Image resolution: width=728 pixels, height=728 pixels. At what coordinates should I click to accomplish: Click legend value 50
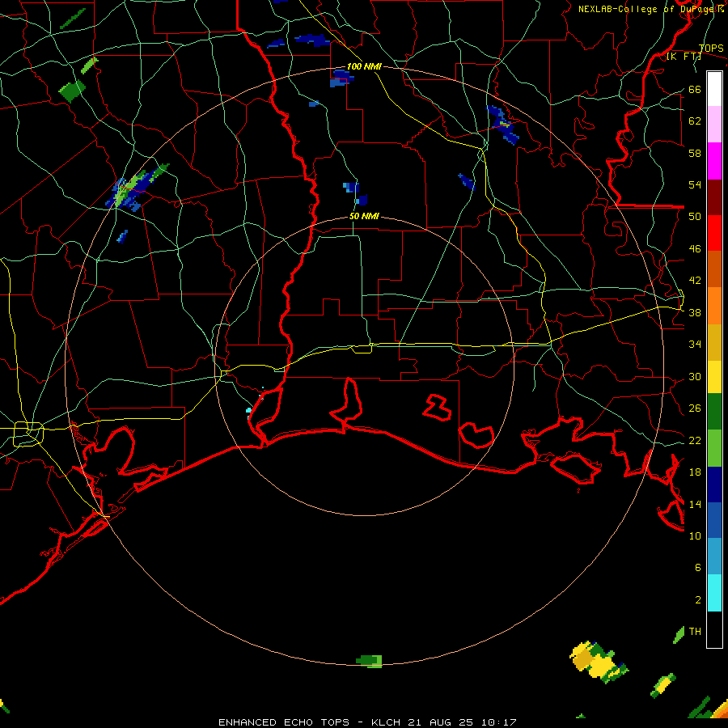pyautogui.click(x=695, y=217)
